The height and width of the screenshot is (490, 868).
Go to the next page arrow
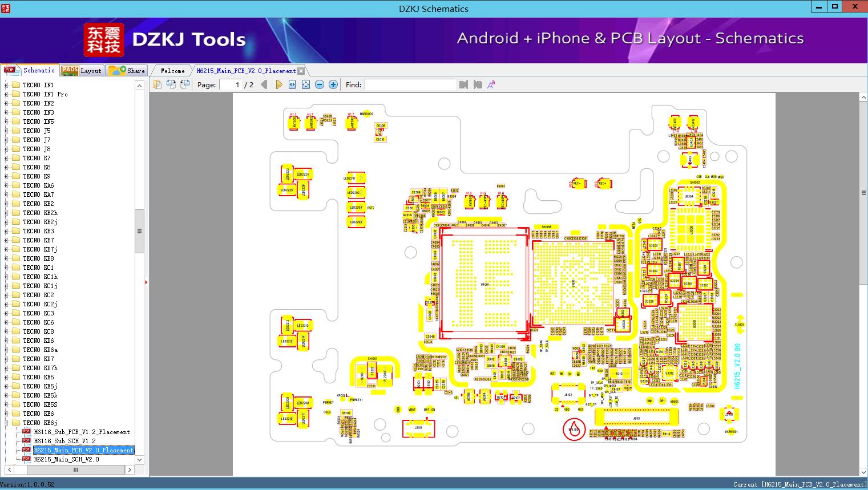pyautogui.click(x=278, y=84)
